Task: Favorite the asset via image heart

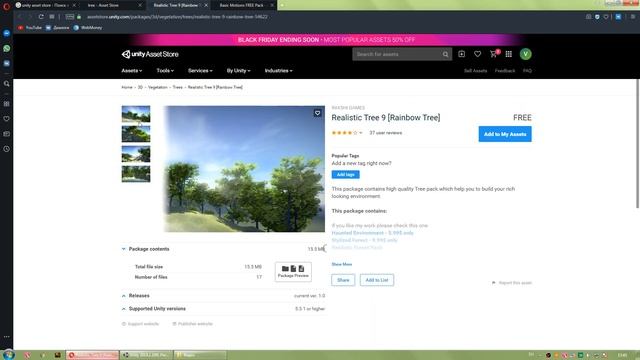Action: (x=317, y=113)
